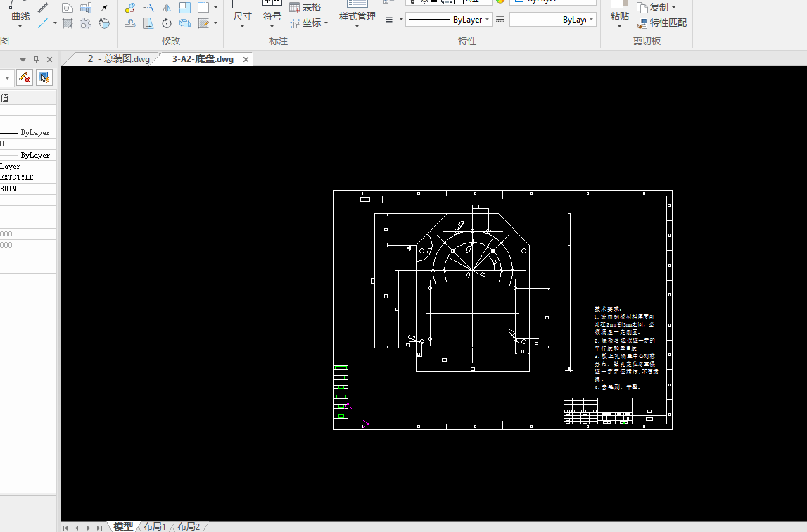Click the EXTSTYLE property value

(x=28, y=177)
